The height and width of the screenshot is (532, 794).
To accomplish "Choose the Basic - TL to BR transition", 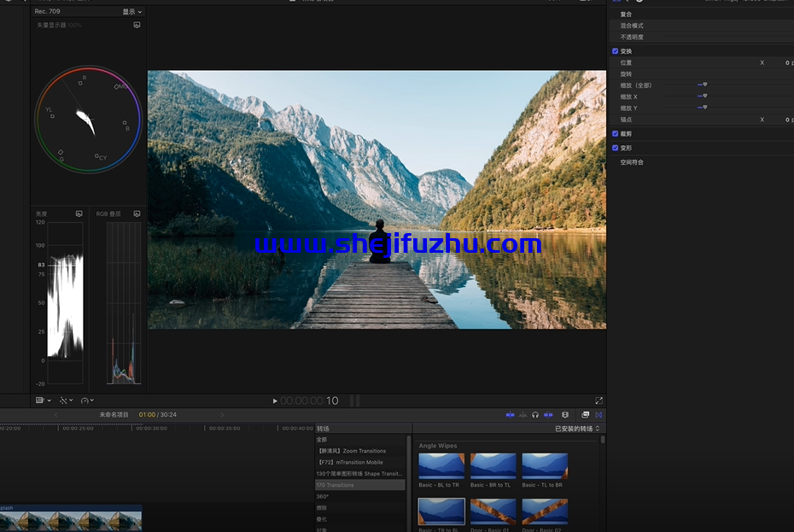I will (545, 466).
